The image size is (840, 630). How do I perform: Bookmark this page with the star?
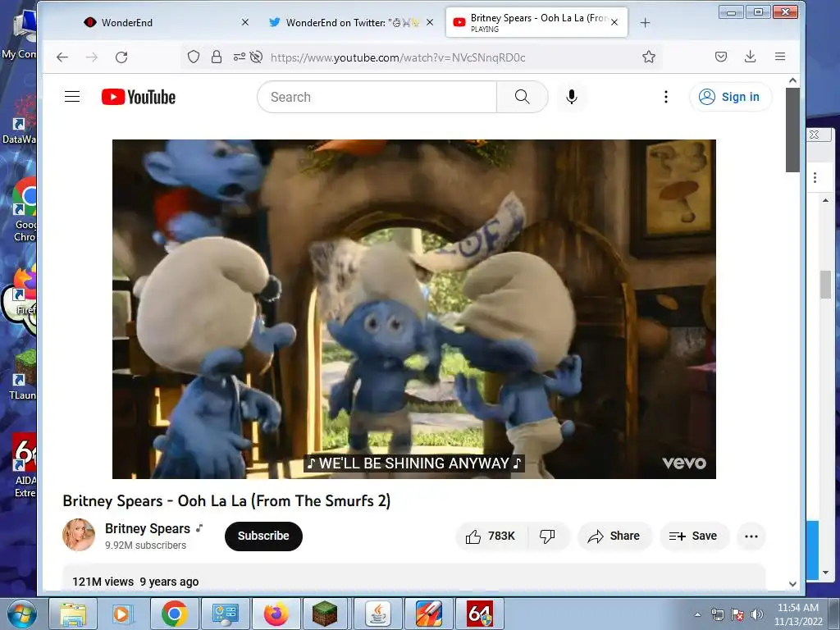pyautogui.click(x=649, y=57)
